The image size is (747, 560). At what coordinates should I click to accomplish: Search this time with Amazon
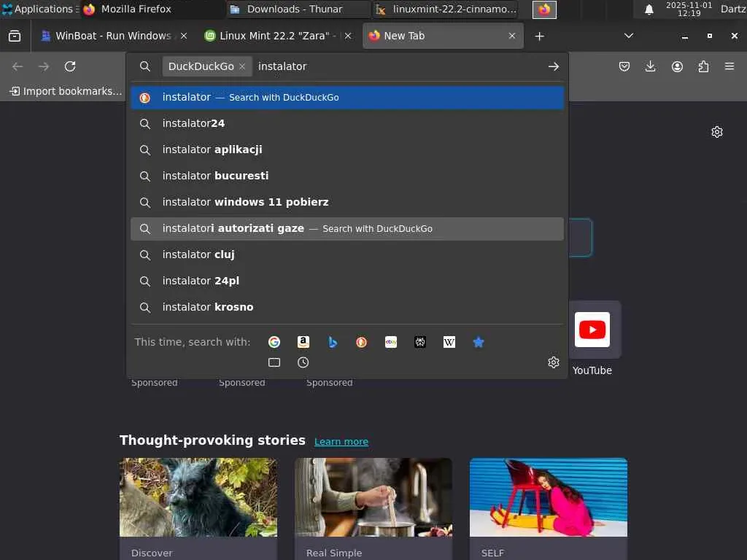point(303,342)
